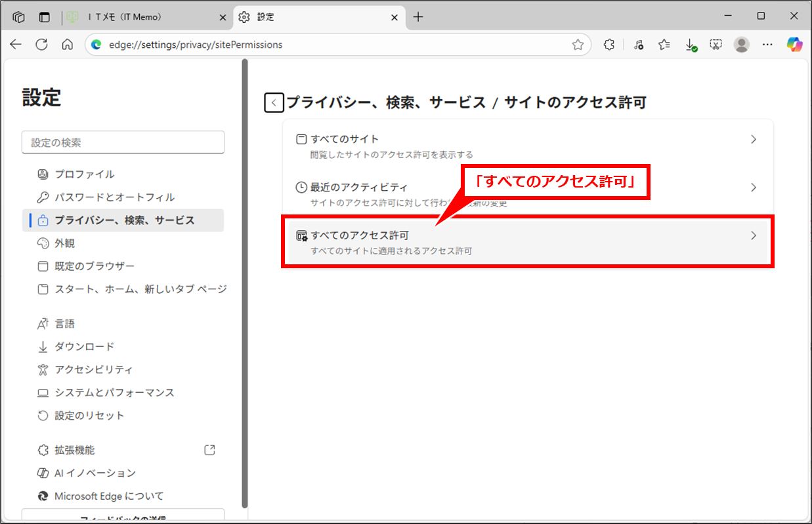The image size is (812, 524).
Task: Open Favorites list toolbar icon
Action: 664,45
